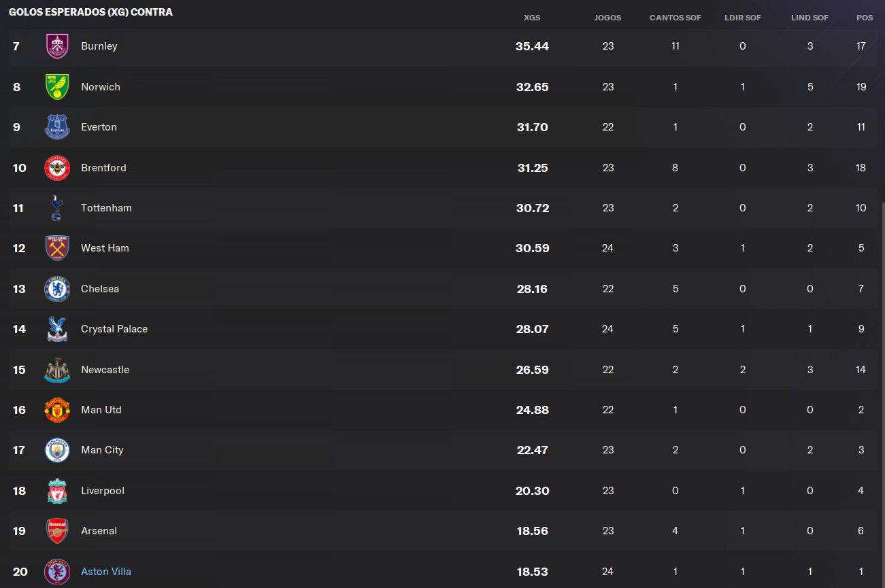Click the Tottenham cockerel crest
This screenshot has width=885, height=588.
coord(57,208)
